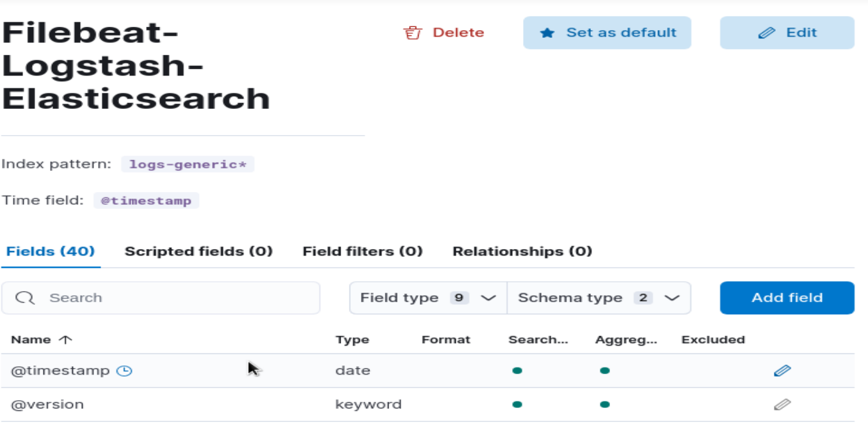Screen dimensions: 868x427
Task: Click the logs-generic* index pattern badge
Action: point(188,165)
